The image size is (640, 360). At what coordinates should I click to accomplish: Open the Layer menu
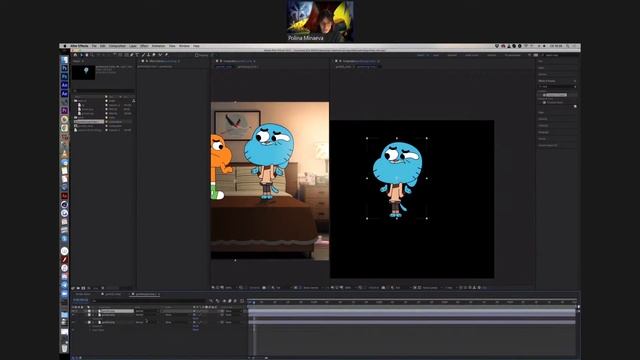[x=133, y=46]
